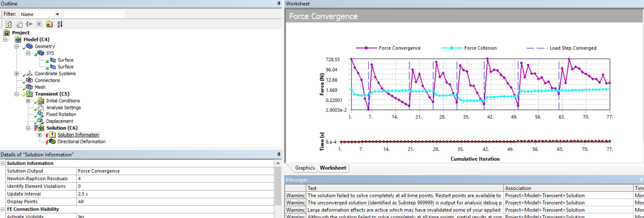Pin the Outline panel

279,4
